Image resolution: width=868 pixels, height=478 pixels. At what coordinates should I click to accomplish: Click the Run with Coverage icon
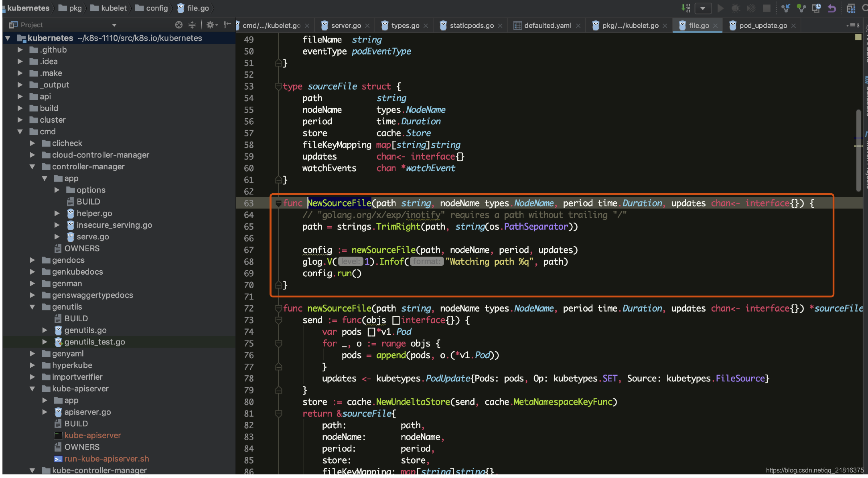(751, 8)
